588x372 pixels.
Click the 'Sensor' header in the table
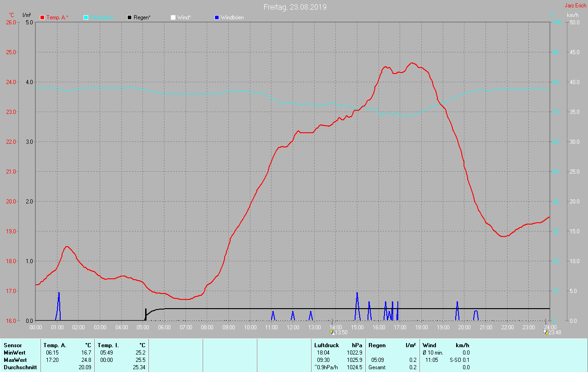[x=12, y=345]
